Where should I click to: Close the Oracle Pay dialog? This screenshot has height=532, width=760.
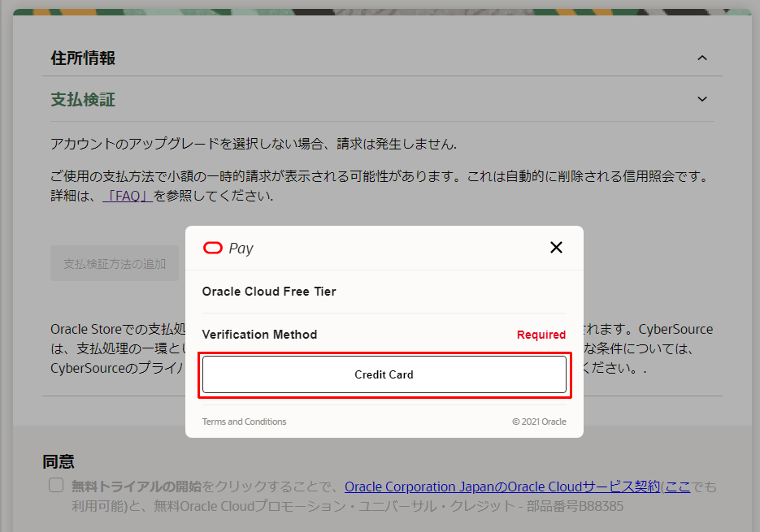(x=556, y=248)
